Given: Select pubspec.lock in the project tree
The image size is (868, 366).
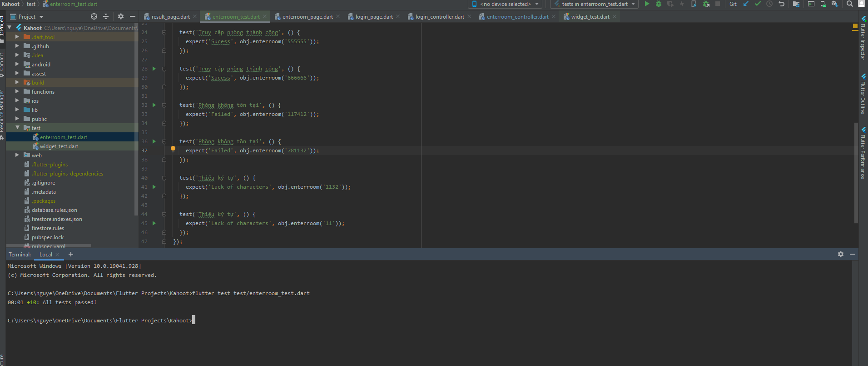Looking at the screenshot, I should tap(48, 237).
